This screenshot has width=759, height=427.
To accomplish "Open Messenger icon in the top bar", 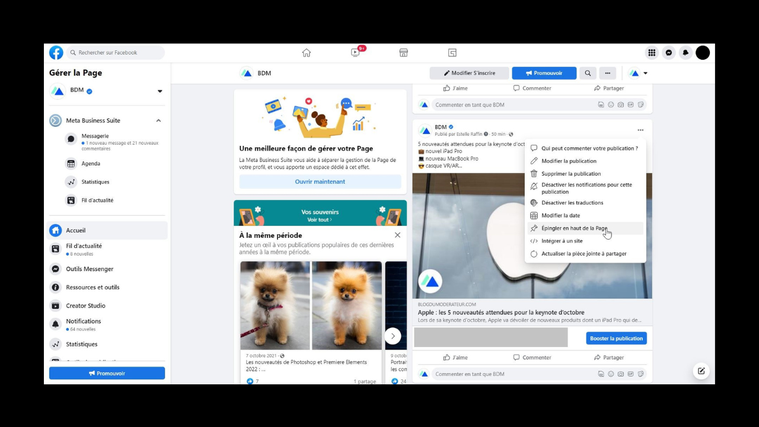I will (669, 53).
